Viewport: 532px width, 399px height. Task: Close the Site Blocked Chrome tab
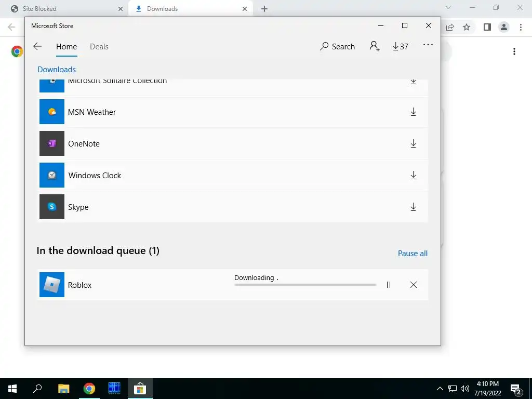[x=121, y=9]
